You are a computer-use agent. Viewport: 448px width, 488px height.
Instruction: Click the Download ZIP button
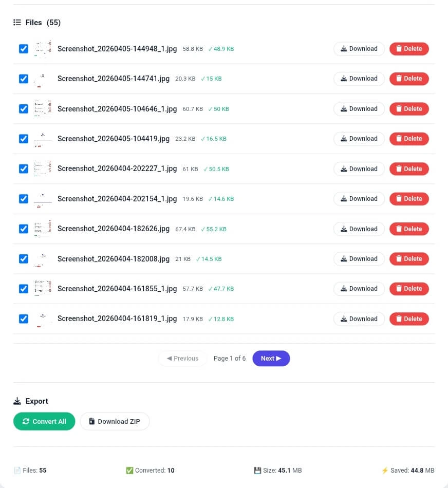click(x=115, y=421)
